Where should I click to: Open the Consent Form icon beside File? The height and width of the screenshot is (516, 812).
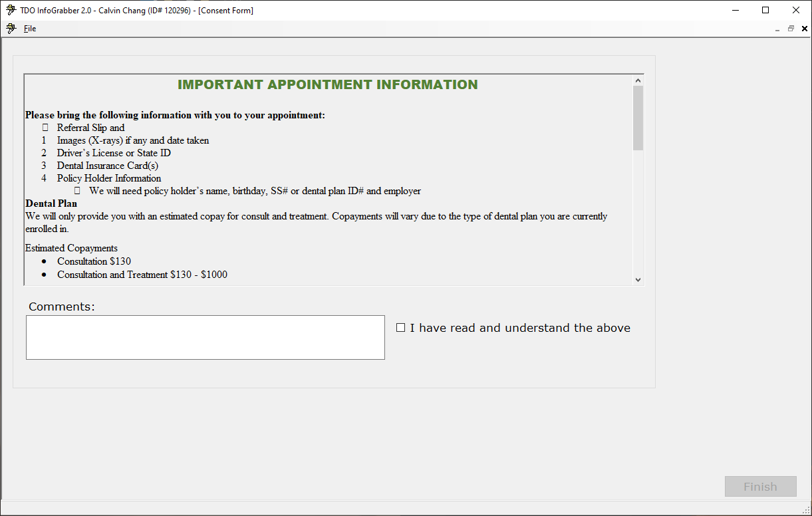[x=11, y=29]
